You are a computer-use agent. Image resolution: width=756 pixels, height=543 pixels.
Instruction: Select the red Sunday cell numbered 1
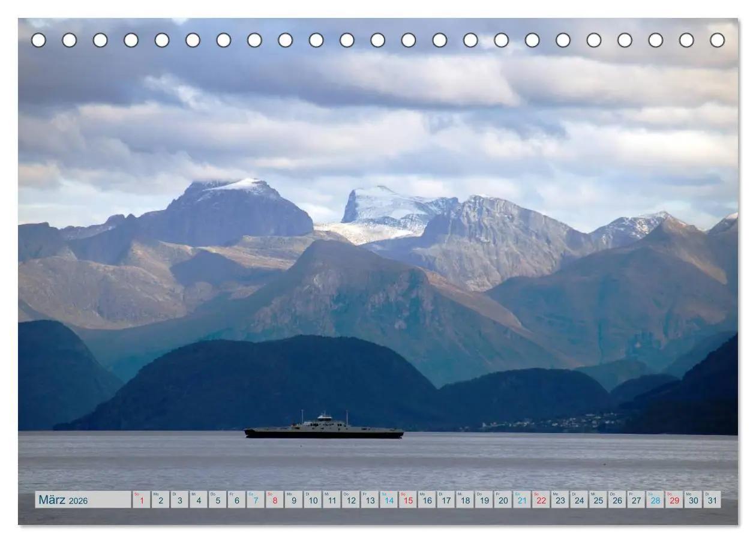[142, 500]
